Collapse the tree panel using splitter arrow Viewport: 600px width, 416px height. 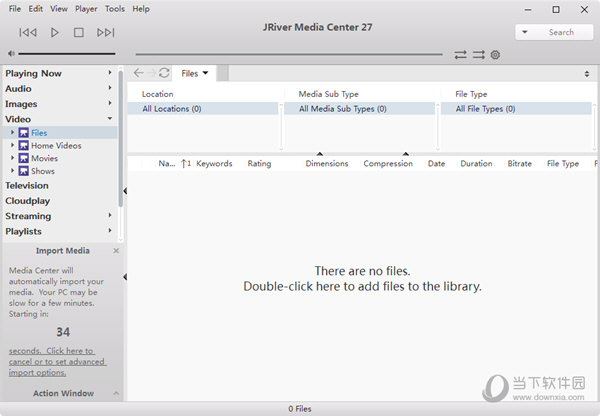pos(125,191)
